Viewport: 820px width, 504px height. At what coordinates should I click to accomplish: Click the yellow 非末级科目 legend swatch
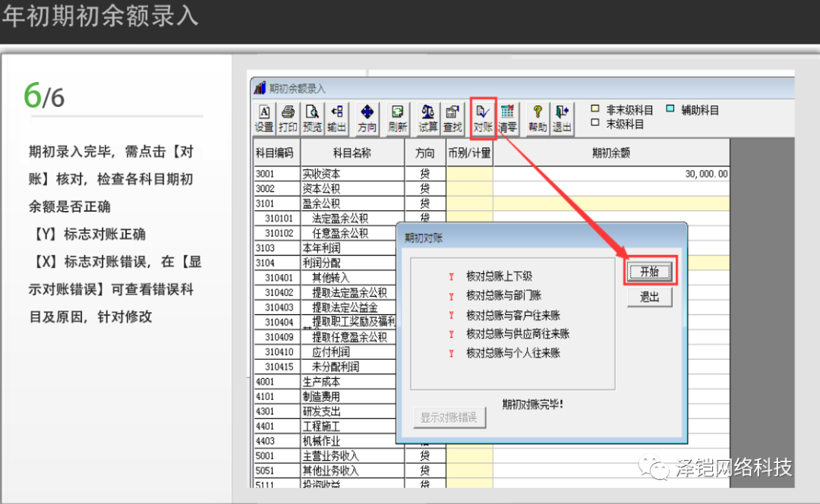[595, 110]
